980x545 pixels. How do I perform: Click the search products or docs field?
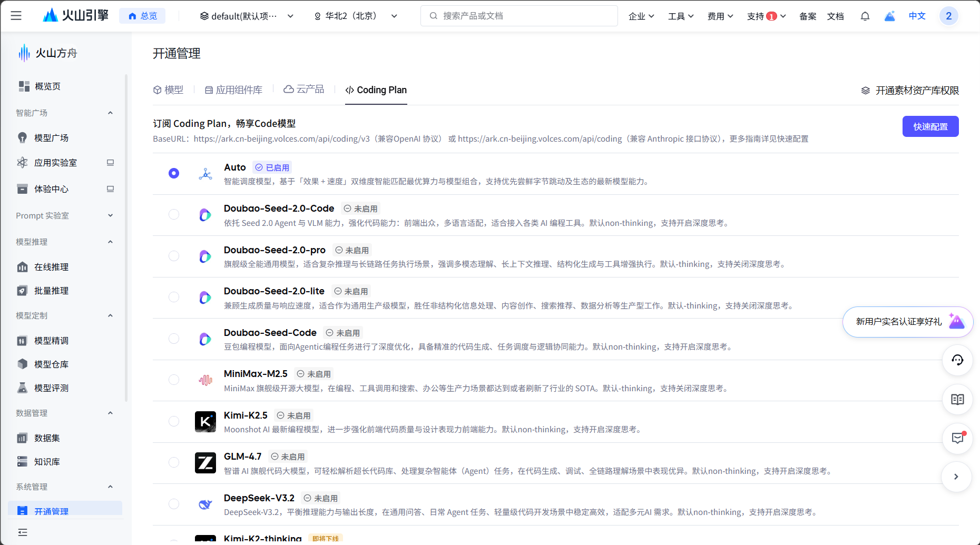519,16
